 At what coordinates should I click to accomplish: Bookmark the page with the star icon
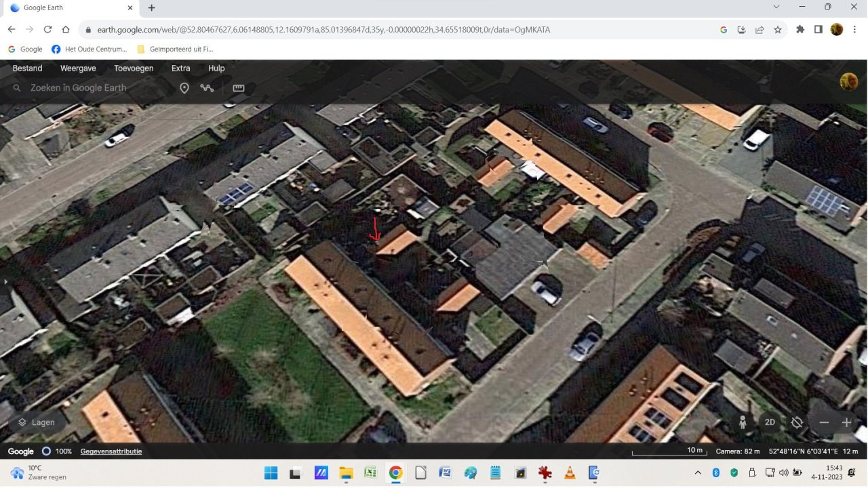tap(778, 29)
